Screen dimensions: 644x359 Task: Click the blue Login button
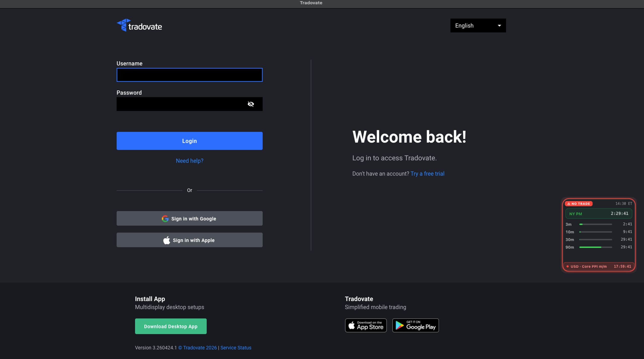coord(189,141)
